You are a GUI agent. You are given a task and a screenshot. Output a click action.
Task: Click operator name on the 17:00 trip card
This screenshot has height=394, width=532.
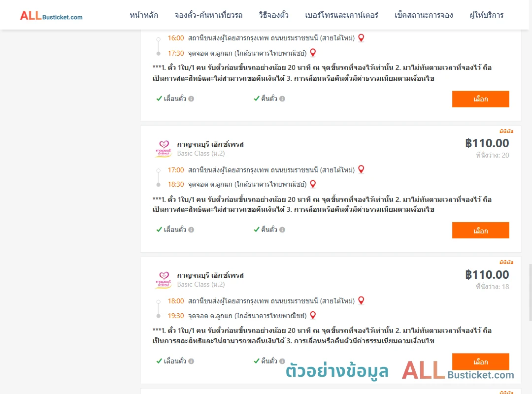click(x=210, y=144)
